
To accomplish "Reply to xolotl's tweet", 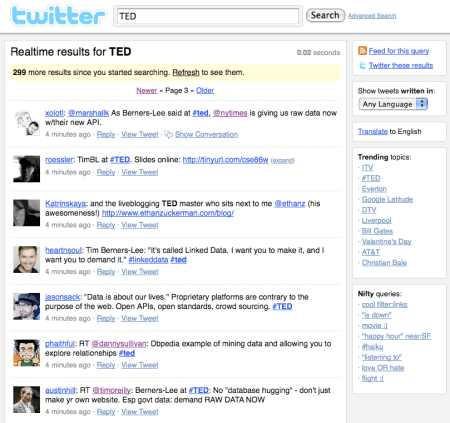I will pyautogui.click(x=106, y=134).
